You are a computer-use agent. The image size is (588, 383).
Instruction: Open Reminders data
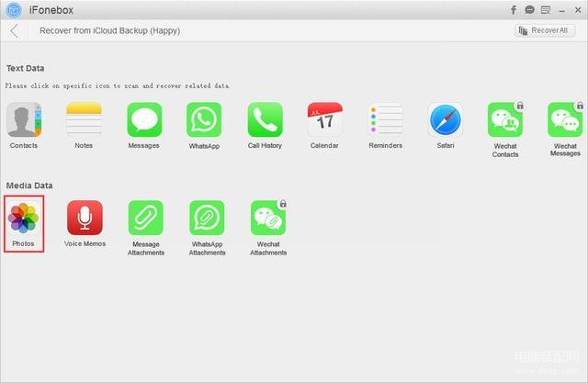coord(386,120)
